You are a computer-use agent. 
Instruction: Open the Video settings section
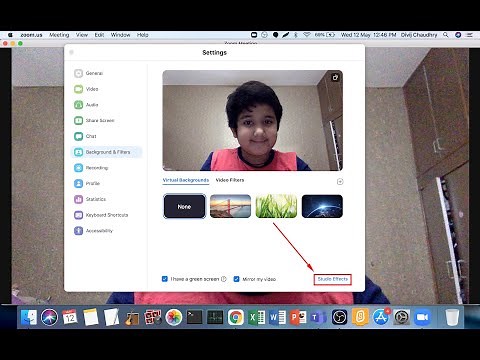tap(86, 89)
